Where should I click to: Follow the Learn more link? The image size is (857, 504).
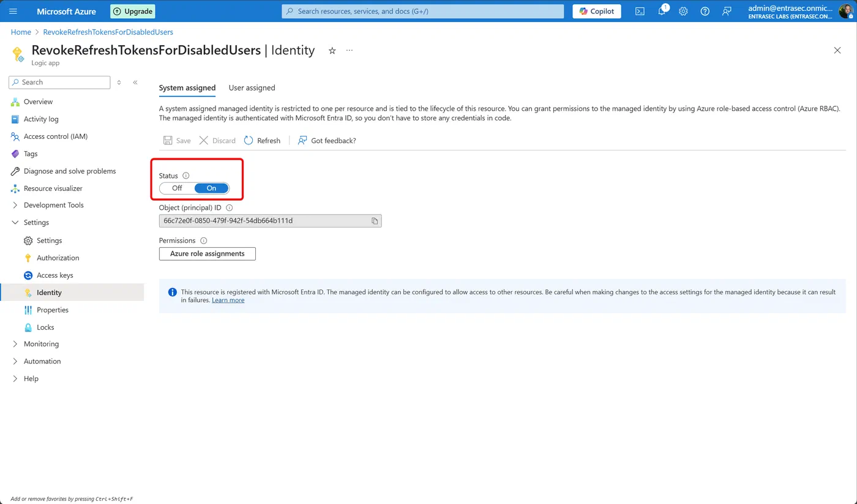(x=228, y=300)
